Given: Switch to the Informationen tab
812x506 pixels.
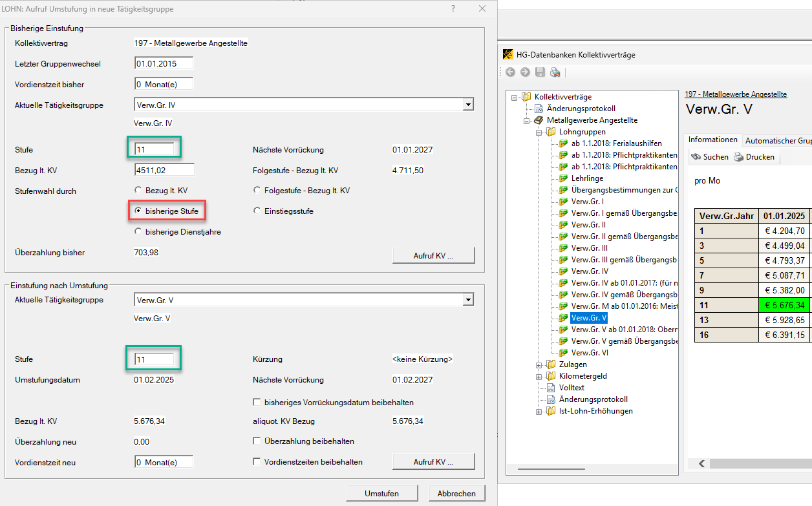Looking at the screenshot, I should point(712,140).
